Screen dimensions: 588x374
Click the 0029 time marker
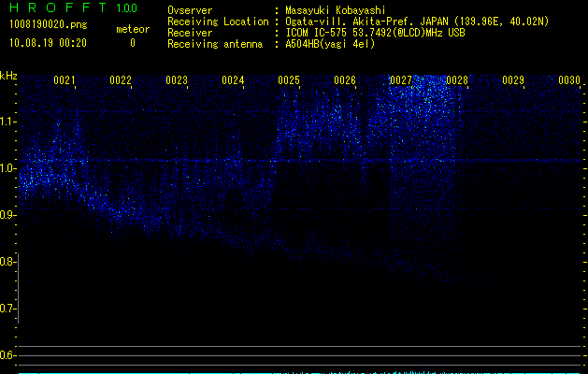[x=513, y=80]
